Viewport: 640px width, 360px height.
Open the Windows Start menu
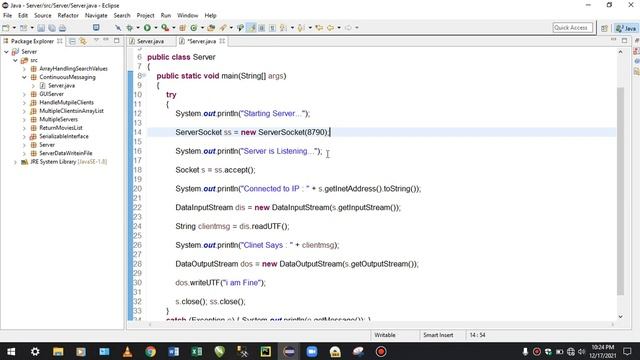pyautogui.click(x=11, y=351)
